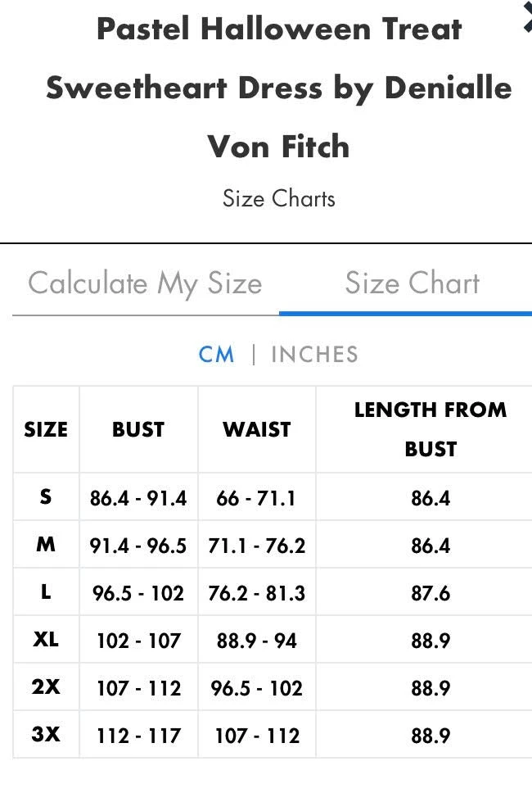Click the Size Charts subtitle text
Viewport: 532px width, 802px height.
coord(279,199)
